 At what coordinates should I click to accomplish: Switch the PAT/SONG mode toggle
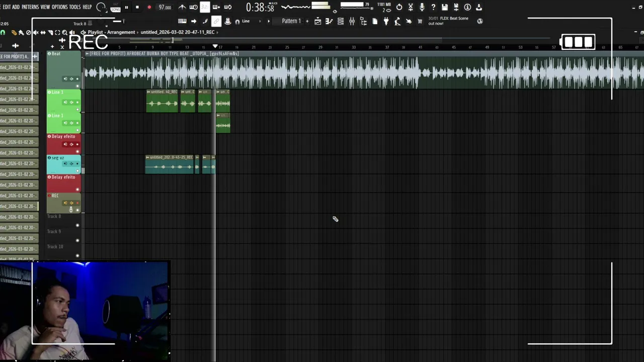tap(115, 7)
